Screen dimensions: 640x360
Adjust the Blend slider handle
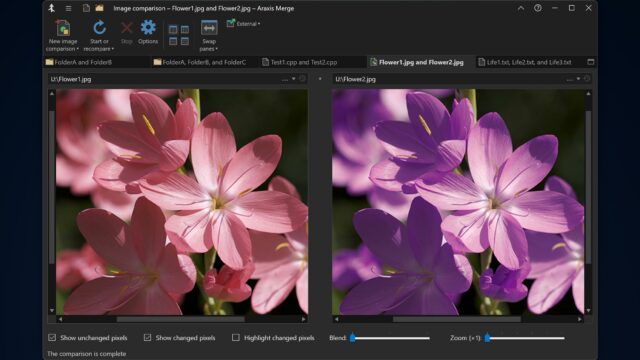353,338
